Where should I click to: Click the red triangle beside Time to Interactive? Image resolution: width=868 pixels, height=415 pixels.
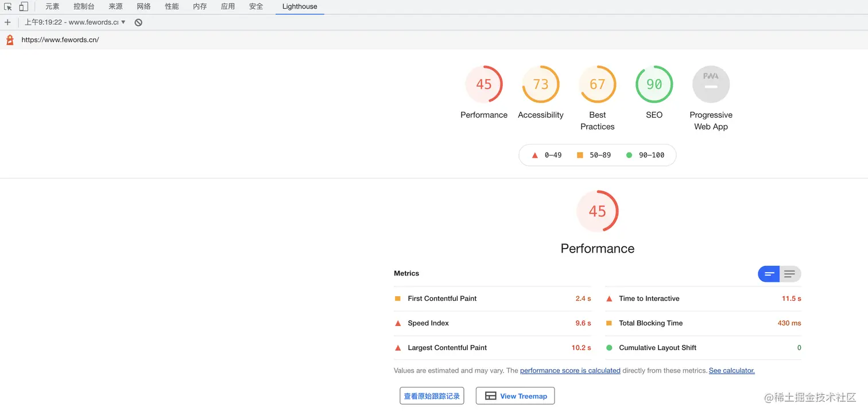click(609, 298)
